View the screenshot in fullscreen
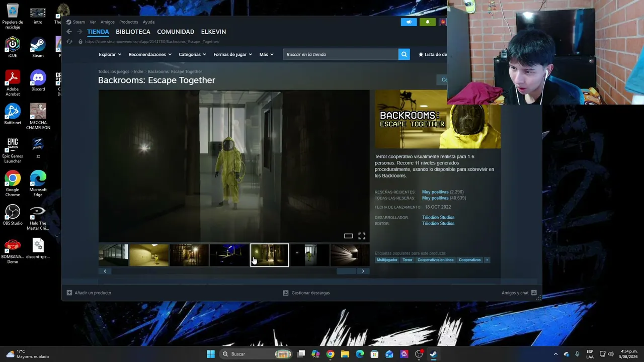 pyautogui.click(x=362, y=236)
